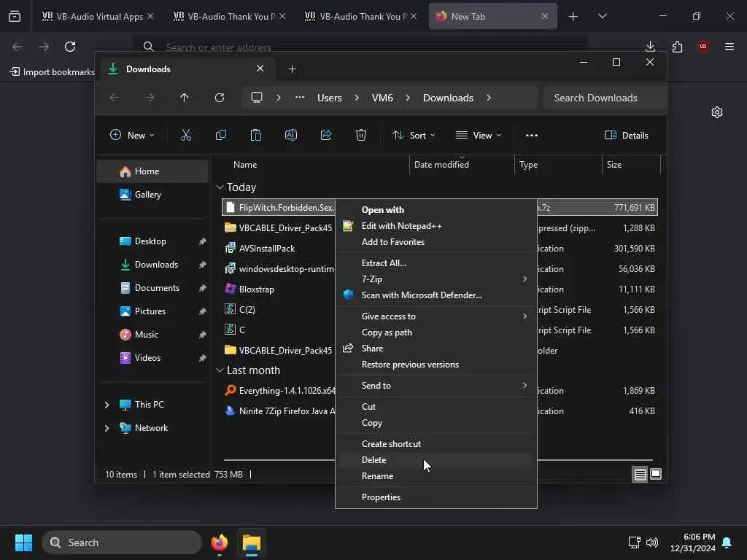Add a new File Explorer tab
This screenshot has height=560, width=747.
292,69
